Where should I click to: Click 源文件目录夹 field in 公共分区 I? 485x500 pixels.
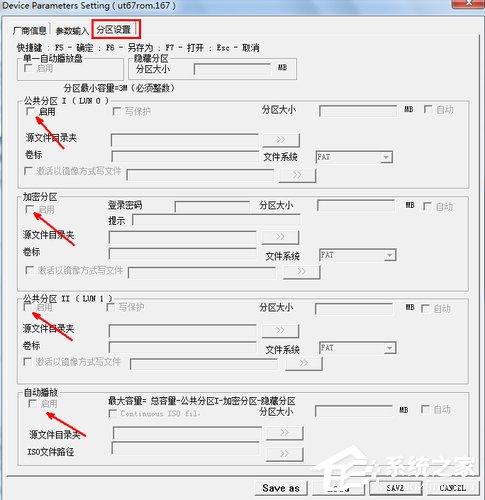coord(185,140)
